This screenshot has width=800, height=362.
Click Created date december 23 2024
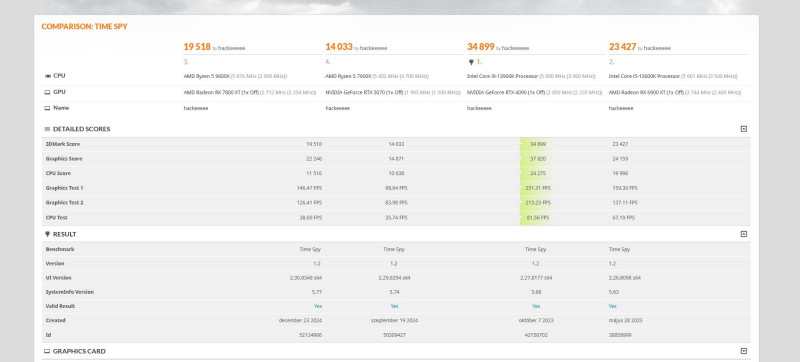tap(300, 321)
